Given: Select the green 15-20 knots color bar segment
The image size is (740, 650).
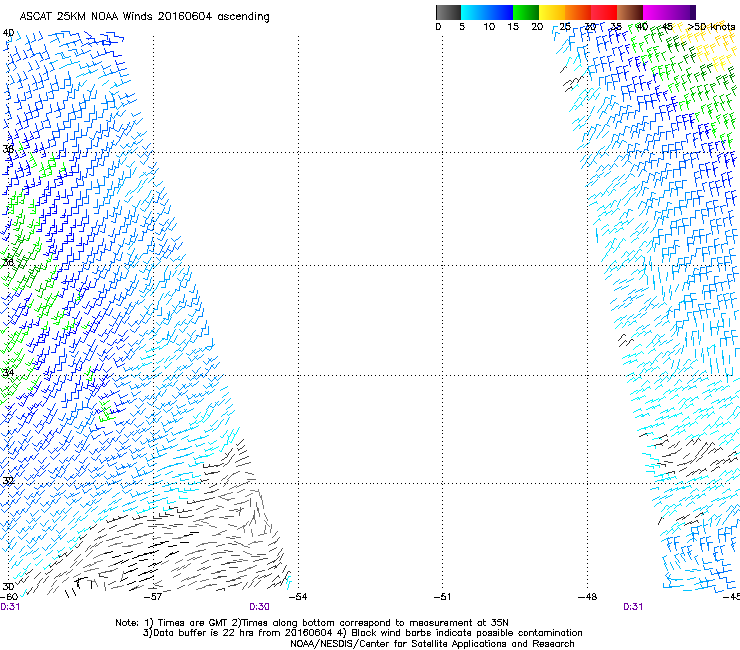Looking at the screenshot, I should point(526,12).
